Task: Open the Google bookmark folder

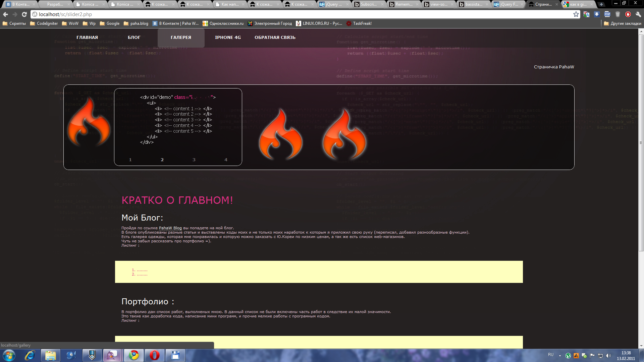Action: [x=110, y=23]
